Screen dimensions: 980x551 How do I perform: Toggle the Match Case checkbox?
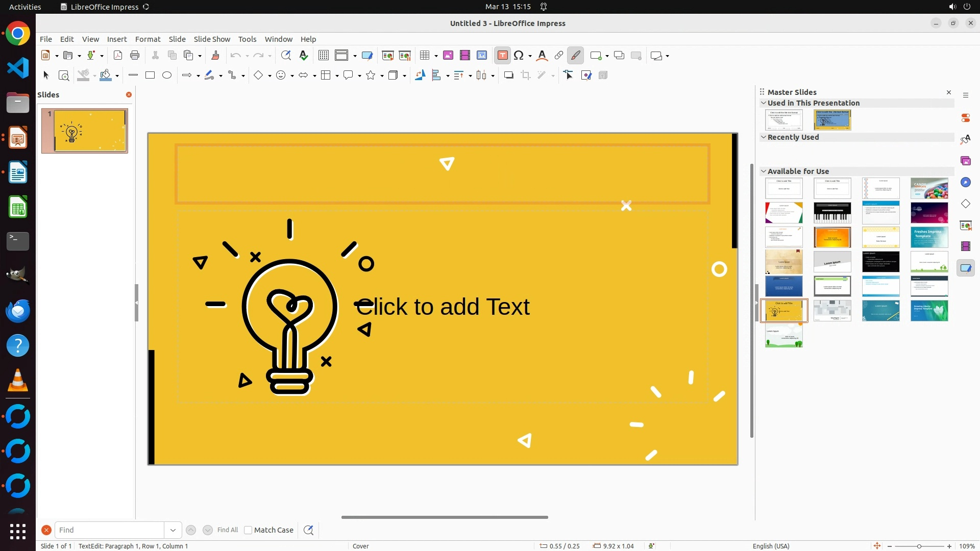[x=249, y=530]
